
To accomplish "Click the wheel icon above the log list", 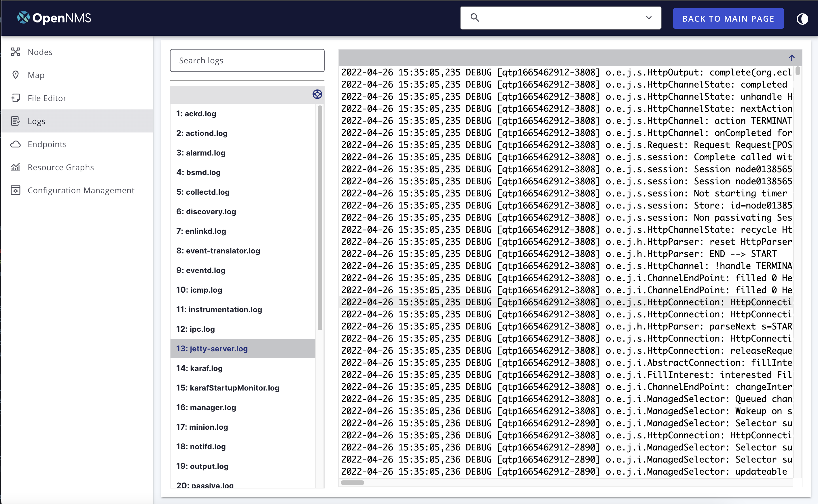I will pos(317,95).
